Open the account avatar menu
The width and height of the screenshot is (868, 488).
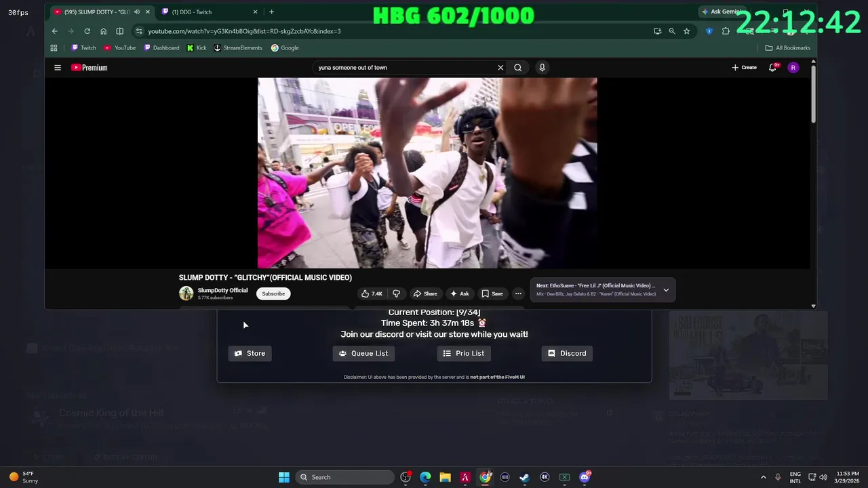point(793,68)
